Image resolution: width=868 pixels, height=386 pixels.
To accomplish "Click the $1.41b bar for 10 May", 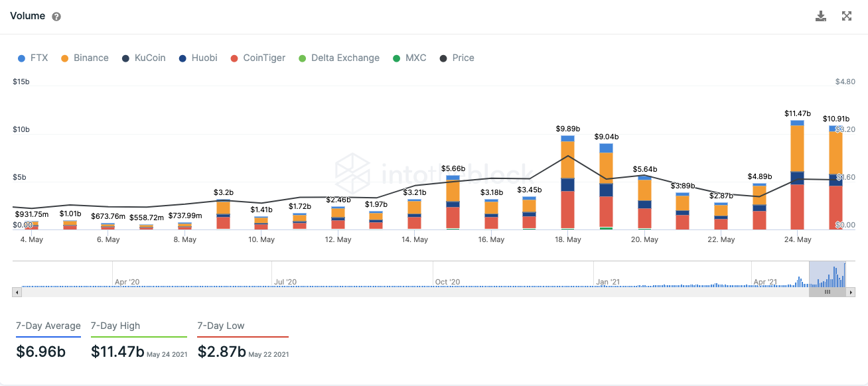I will click(x=261, y=223).
